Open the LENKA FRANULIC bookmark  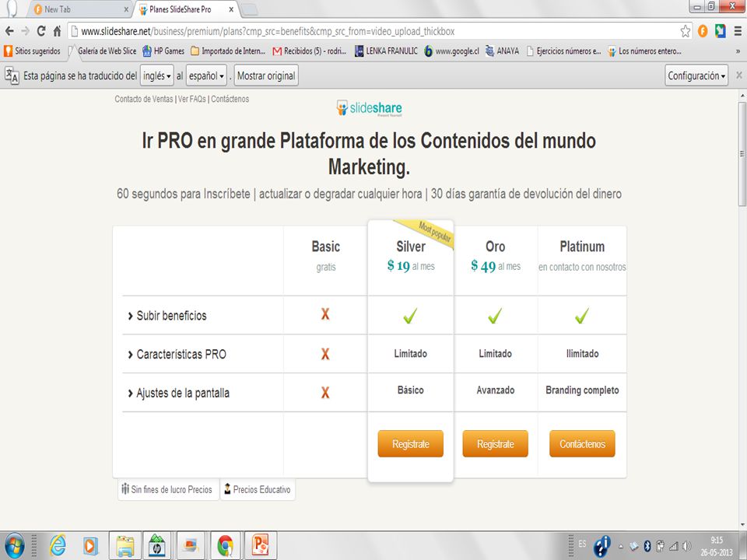(x=386, y=51)
